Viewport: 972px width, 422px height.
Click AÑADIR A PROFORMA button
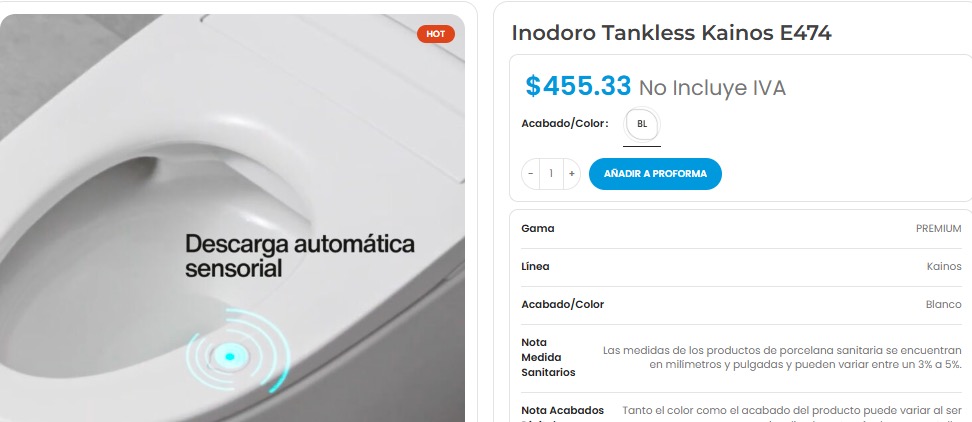click(655, 174)
